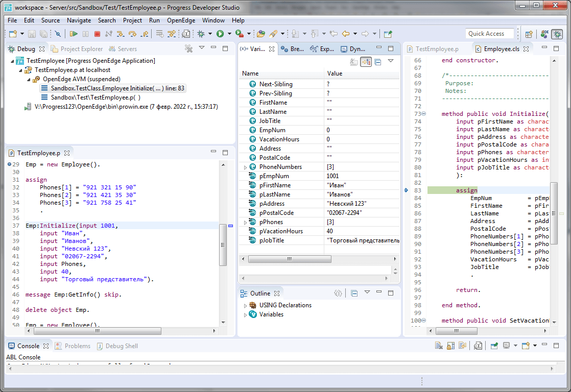This screenshot has width=571, height=392.
Task: Click the yellow Back navigation arrow
Action: click(346, 34)
